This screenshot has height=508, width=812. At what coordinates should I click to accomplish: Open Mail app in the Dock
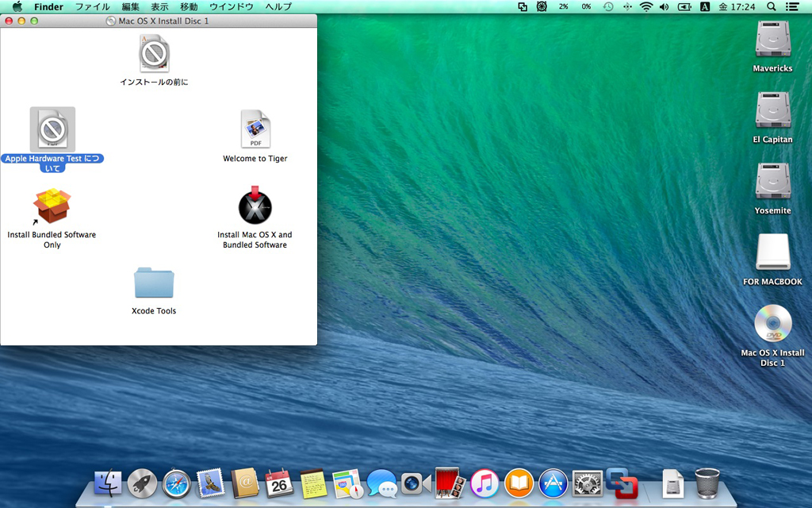tap(211, 483)
